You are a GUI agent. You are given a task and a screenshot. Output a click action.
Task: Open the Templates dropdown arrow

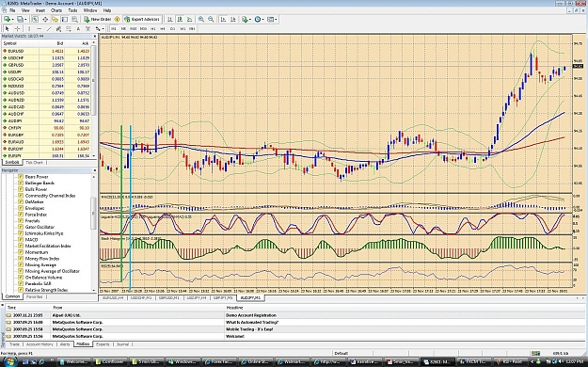(276, 20)
